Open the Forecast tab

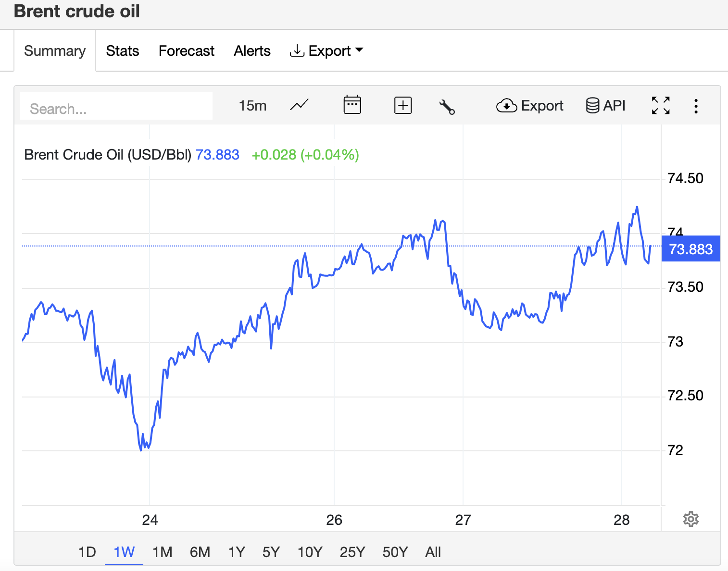coord(187,51)
